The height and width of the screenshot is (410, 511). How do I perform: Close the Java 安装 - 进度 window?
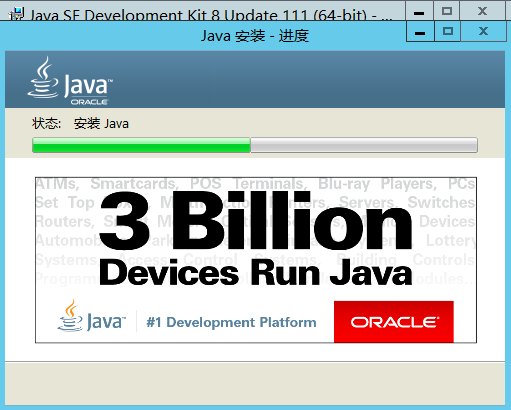pos(483,32)
